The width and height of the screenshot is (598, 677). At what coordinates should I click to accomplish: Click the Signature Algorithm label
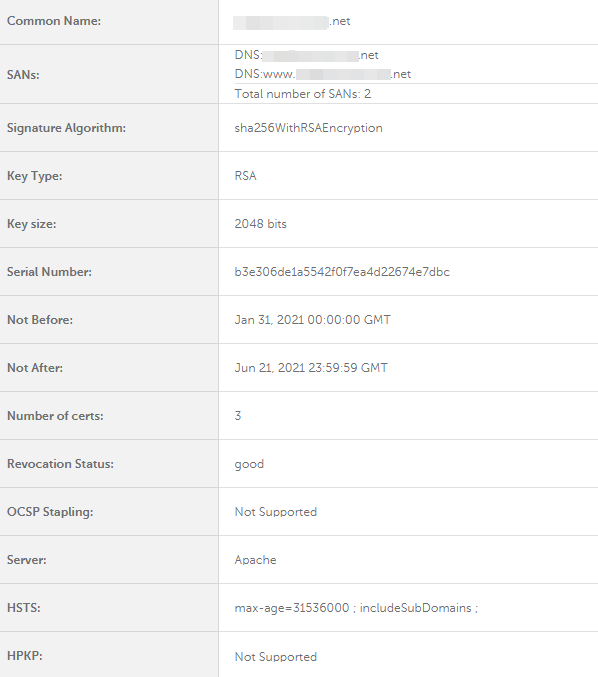coord(66,128)
